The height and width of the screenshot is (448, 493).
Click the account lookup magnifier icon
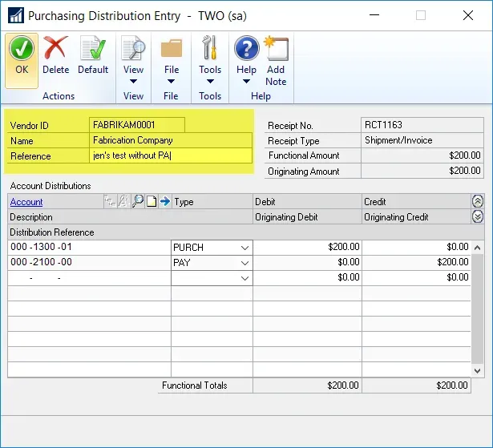pyautogui.click(x=138, y=202)
